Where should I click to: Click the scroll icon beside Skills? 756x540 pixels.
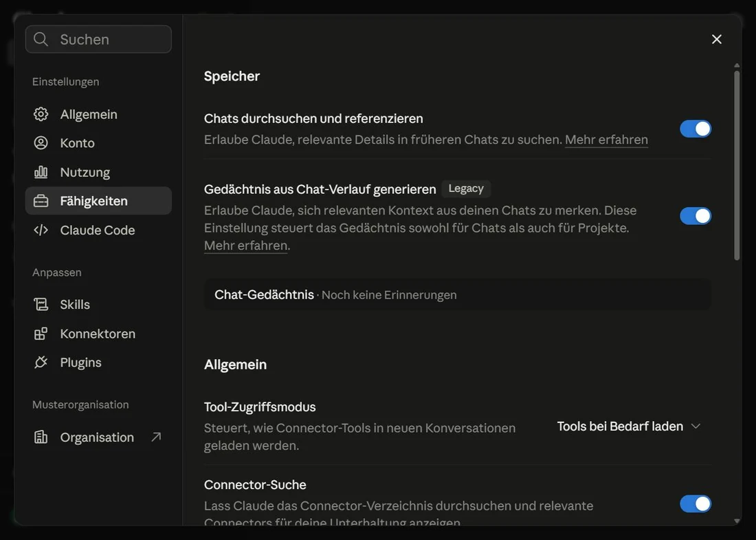pos(41,305)
